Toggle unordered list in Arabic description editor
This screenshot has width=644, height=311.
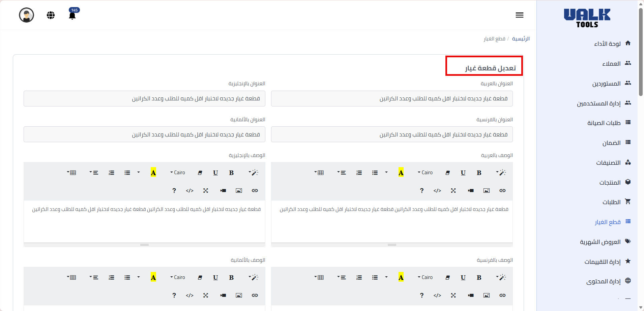click(x=375, y=173)
